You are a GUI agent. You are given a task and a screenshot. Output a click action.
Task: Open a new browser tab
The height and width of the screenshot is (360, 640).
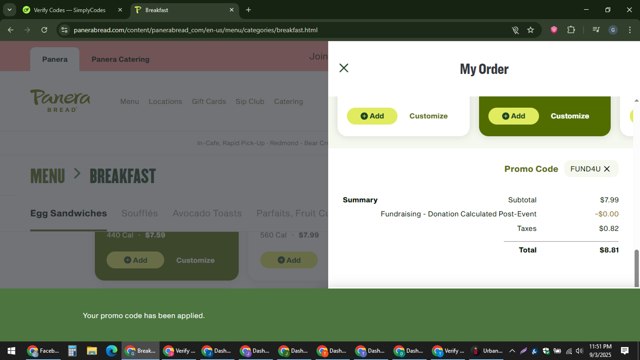pos(248,10)
